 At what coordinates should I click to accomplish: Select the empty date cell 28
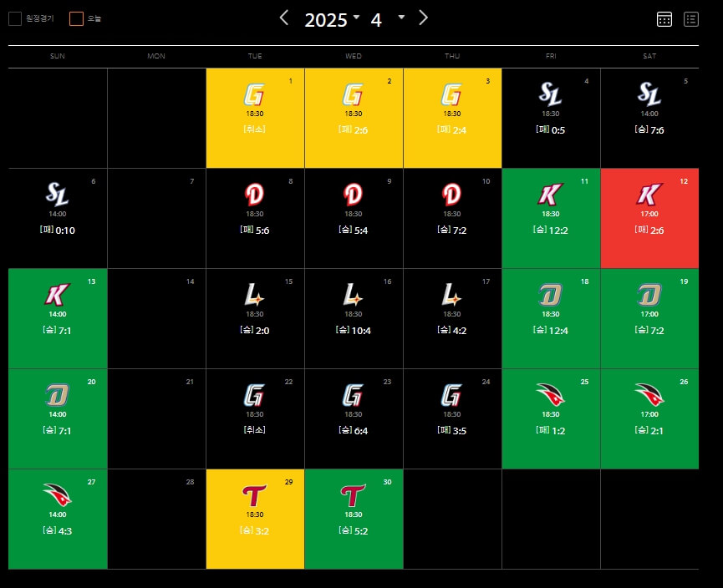157,519
